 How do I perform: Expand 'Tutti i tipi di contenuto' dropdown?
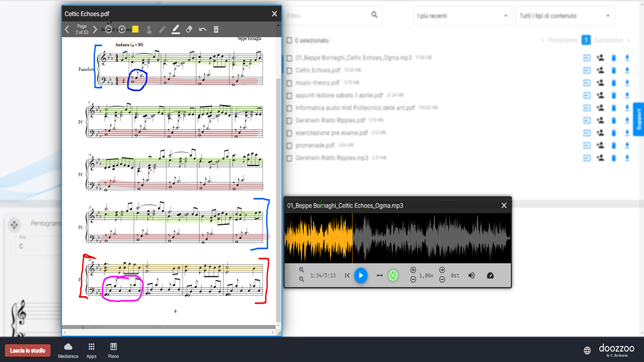coord(565,16)
